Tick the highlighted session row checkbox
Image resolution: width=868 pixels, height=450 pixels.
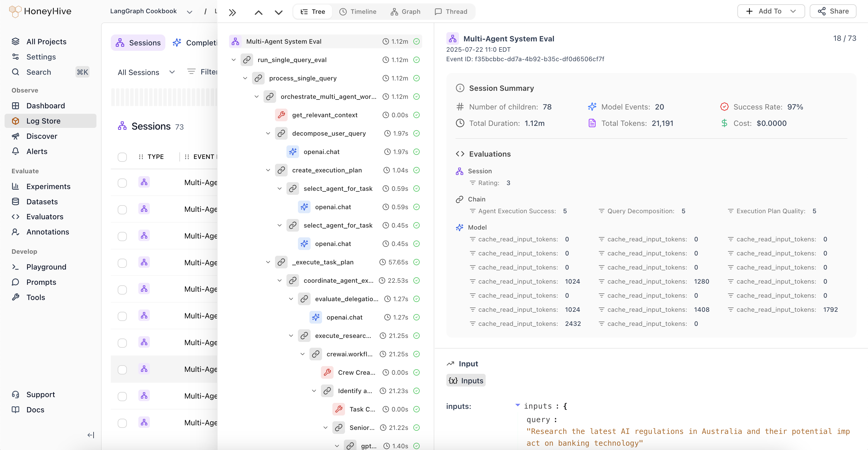click(122, 369)
